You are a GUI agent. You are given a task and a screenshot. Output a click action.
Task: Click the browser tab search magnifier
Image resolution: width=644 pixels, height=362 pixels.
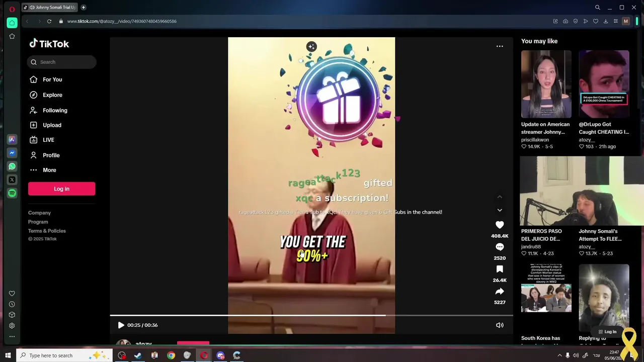pyautogui.click(x=598, y=8)
